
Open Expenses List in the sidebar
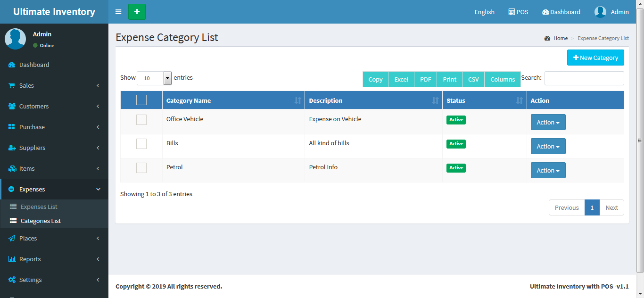[x=39, y=207]
